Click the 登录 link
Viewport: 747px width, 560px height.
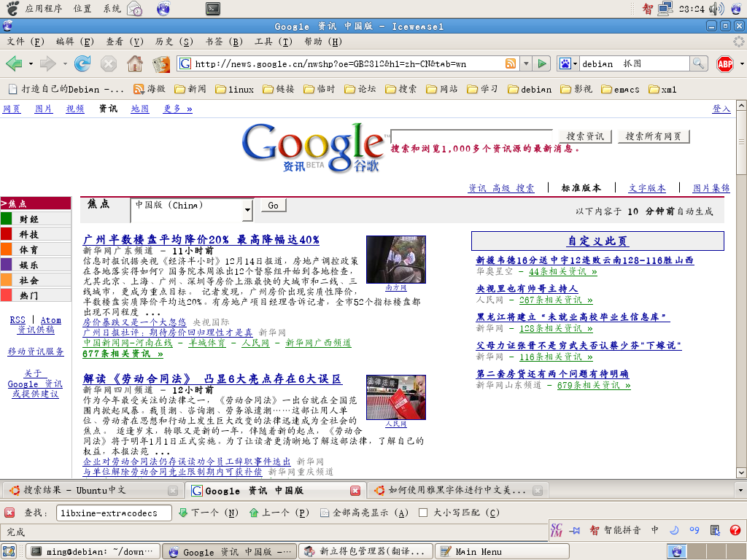coord(721,109)
